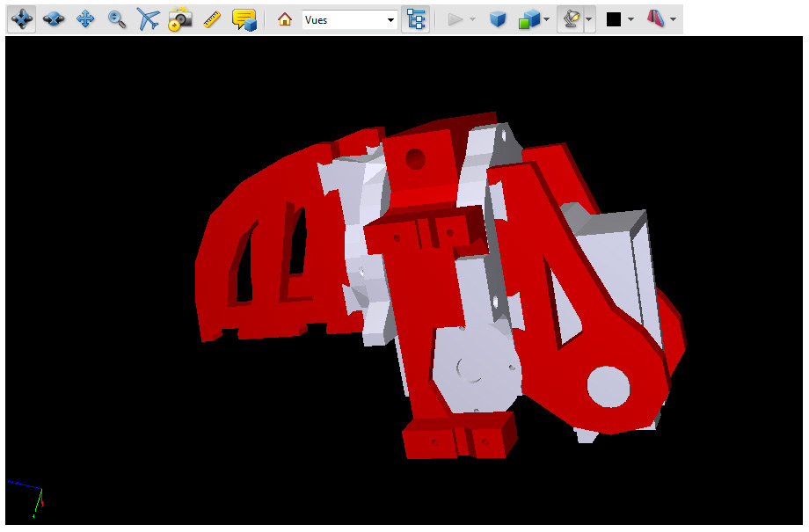Select the Spin tool
809x532 pixels.
tap(54, 19)
